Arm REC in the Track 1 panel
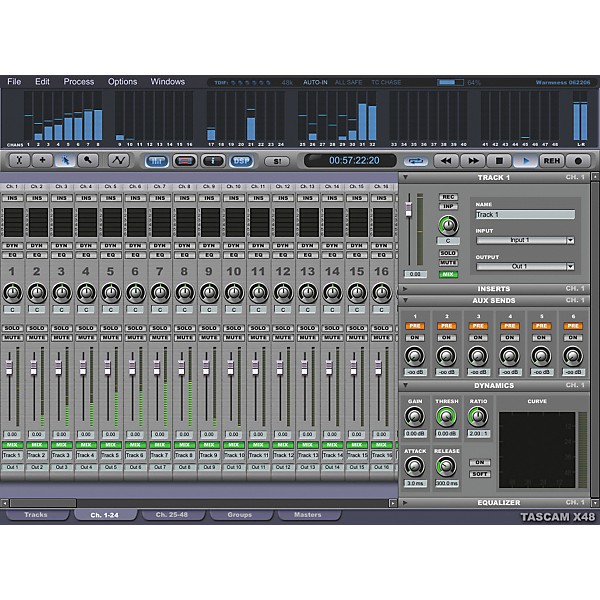 (x=448, y=197)
